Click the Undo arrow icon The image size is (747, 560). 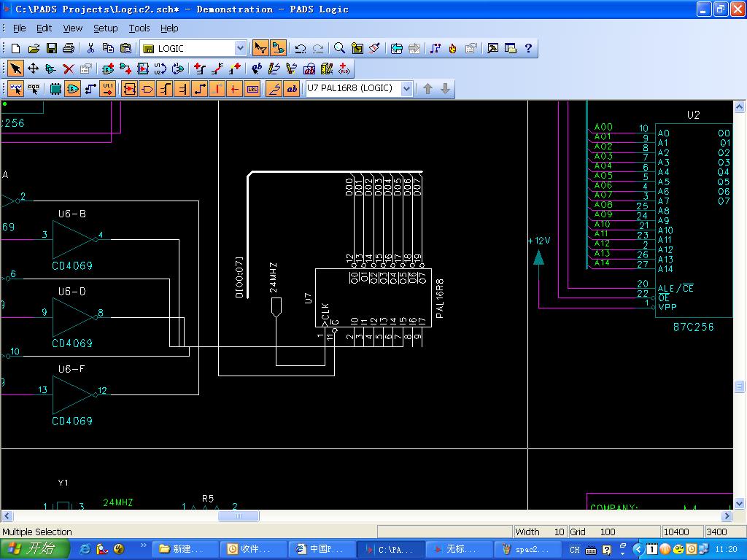click(300, 48)
